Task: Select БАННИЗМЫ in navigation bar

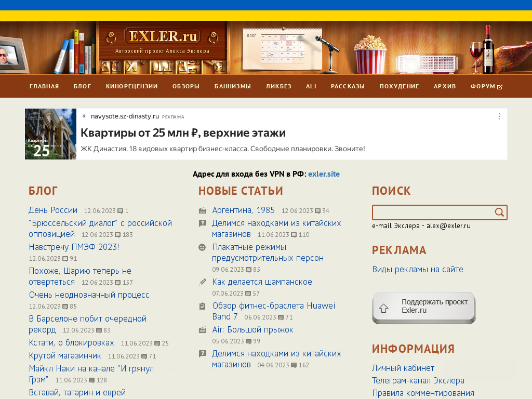Action: [233, 86]
